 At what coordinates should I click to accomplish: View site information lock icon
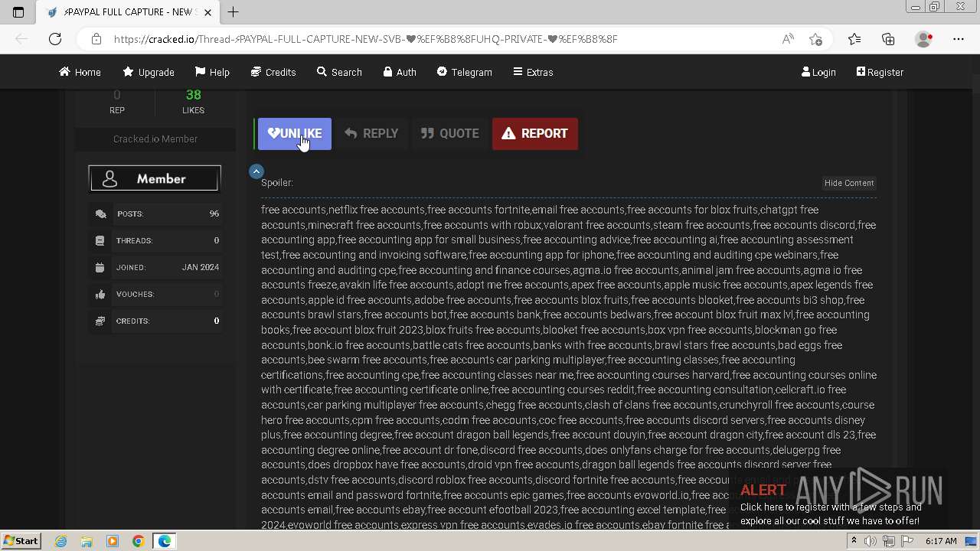(96, 39)
